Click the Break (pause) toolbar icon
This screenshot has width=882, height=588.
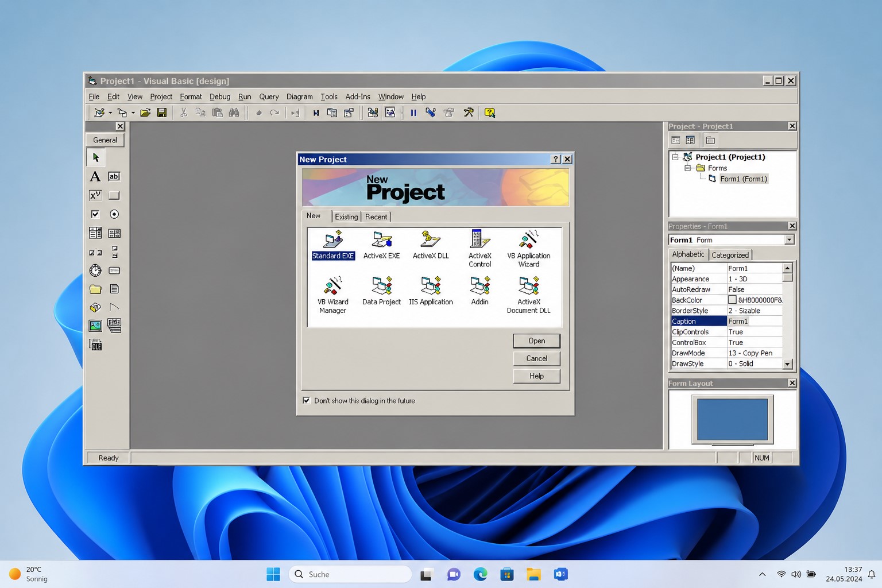coord(413,113)
